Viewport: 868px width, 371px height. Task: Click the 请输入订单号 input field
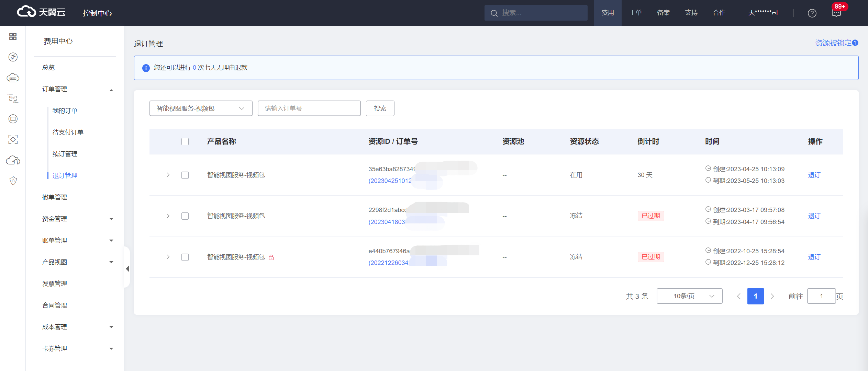click(x=309, y=108)
